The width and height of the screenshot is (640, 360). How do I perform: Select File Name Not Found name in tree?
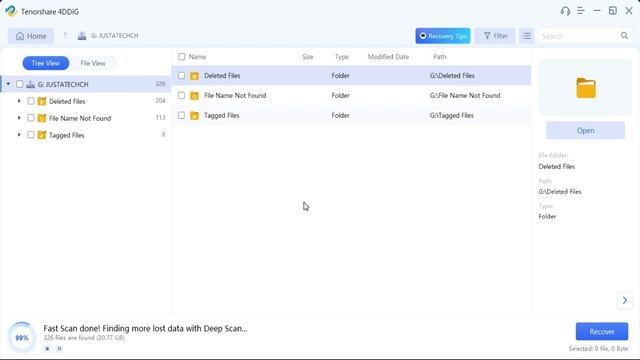[x=80, y=118]
